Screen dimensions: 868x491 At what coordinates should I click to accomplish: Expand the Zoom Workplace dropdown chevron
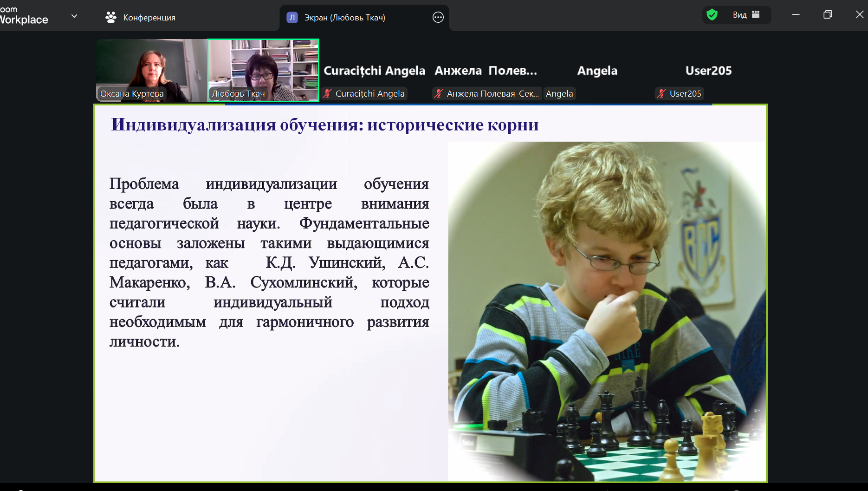[74, 16]
